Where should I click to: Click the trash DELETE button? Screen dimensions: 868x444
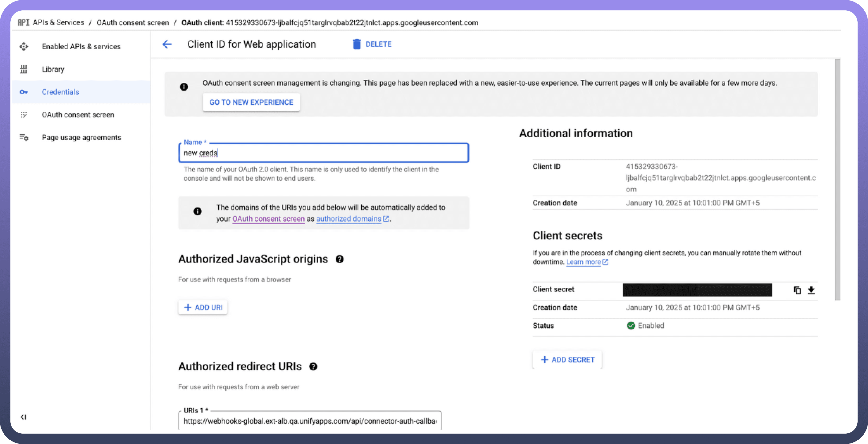(372, 44)
